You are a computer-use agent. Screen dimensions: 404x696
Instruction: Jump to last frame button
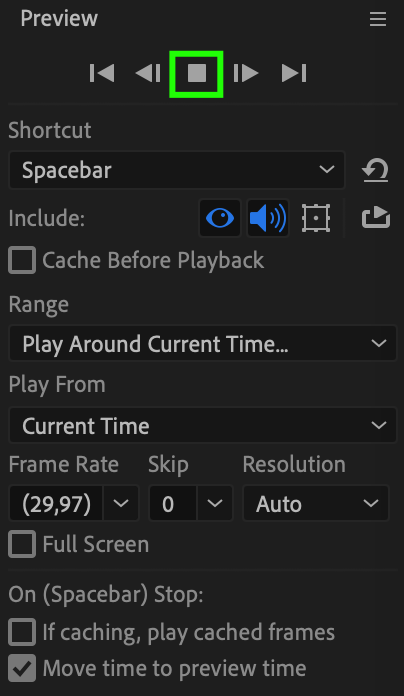coord(294,73)
